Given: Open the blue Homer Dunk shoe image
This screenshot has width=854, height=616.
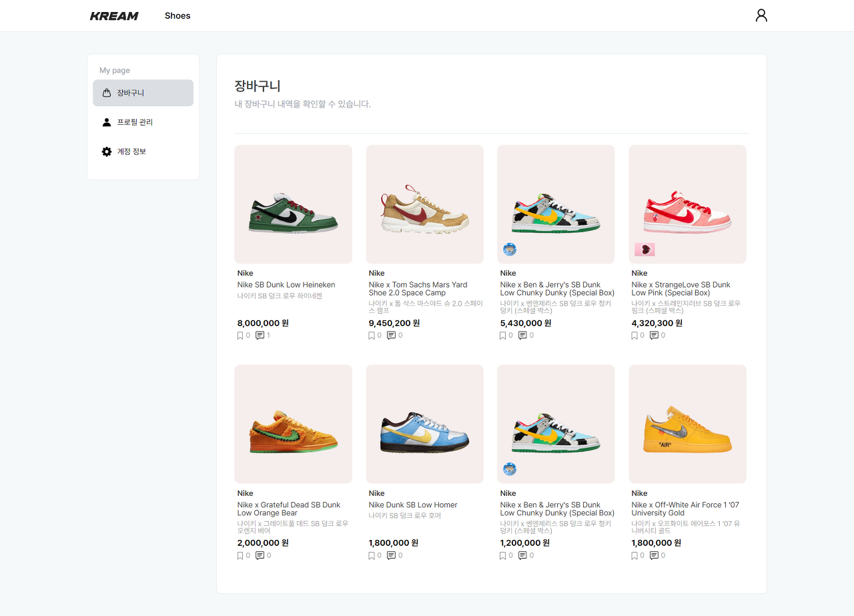Looking at the screenshot, I should pos(425,424).
